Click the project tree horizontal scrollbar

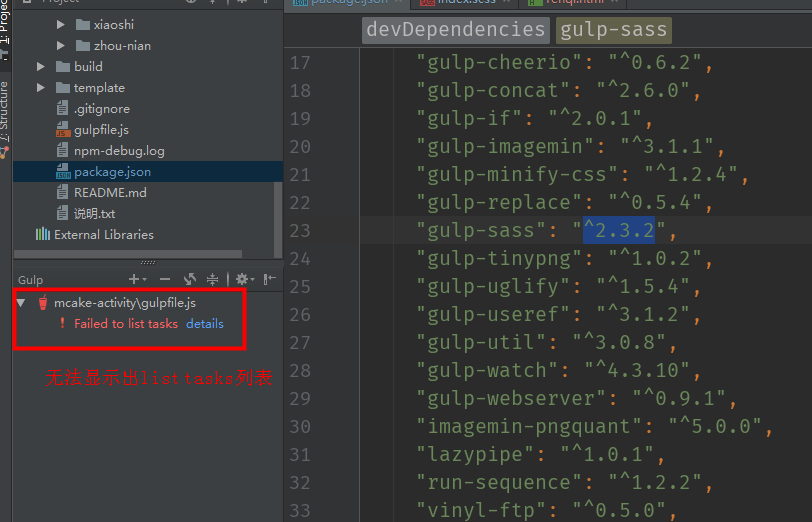[128, 254]
